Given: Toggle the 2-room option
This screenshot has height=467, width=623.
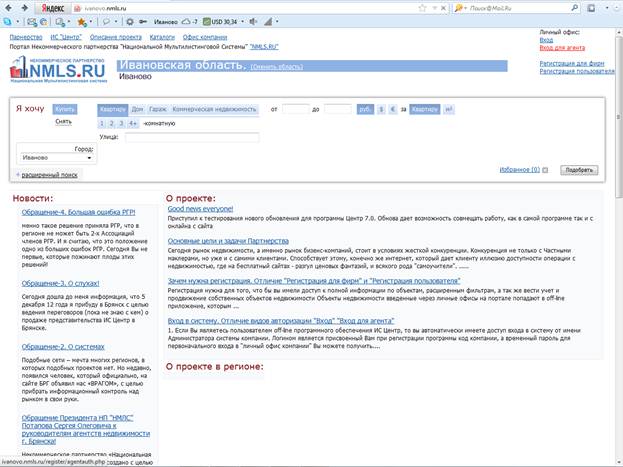Looking at the screenshot, I should click(x=112, y=124).
